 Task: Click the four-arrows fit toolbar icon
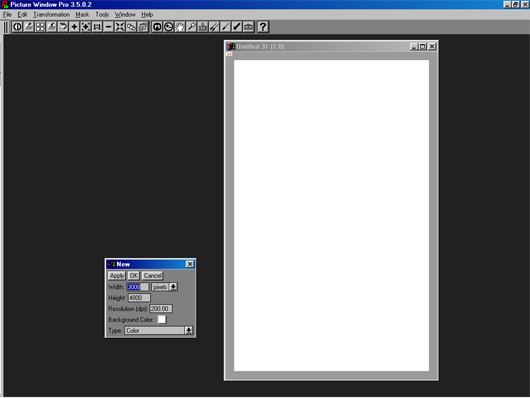coord(120,27)
